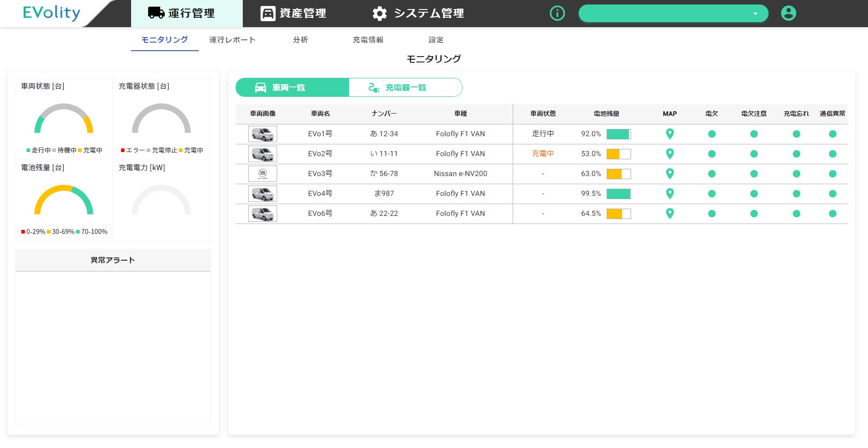Click battery bar showing 99.5%
The width and height of the screenshot is (868, 448).
(x=618, y=194)
